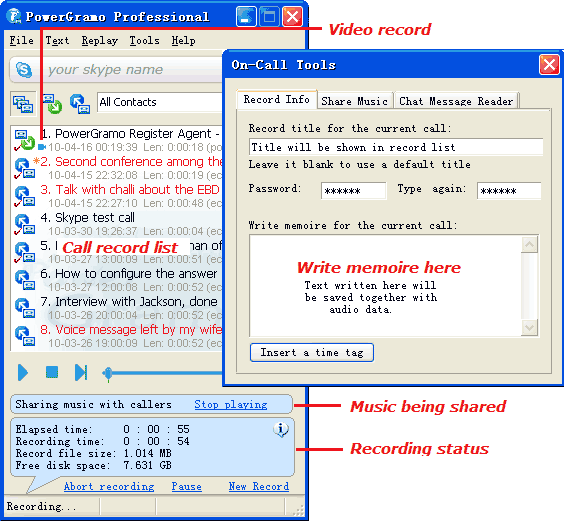The image size is (564, 522).
Task: Click the record title input field
Action: [396, 147]
